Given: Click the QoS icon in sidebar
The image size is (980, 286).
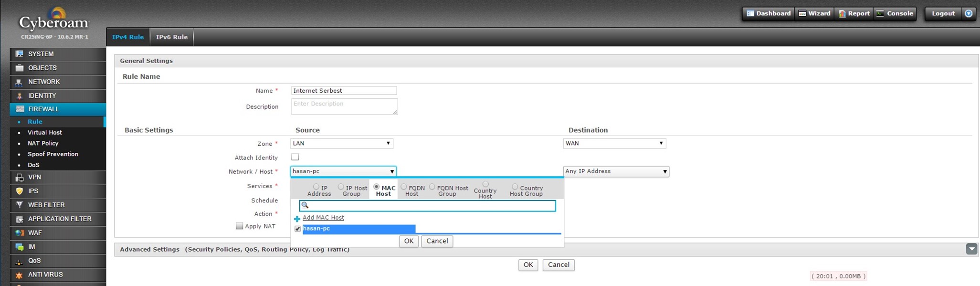Looking at the screenshot, I should [19, 261].
